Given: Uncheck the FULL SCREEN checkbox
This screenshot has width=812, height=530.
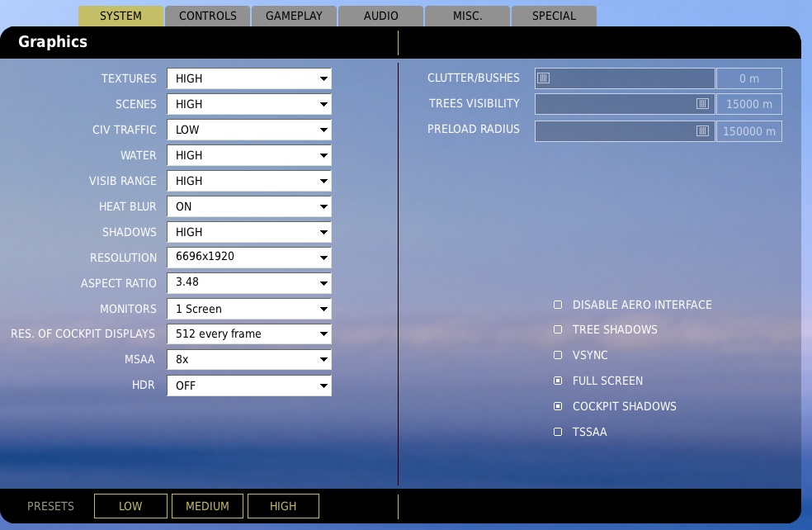Looking at the screenshot, I should 558,381.
